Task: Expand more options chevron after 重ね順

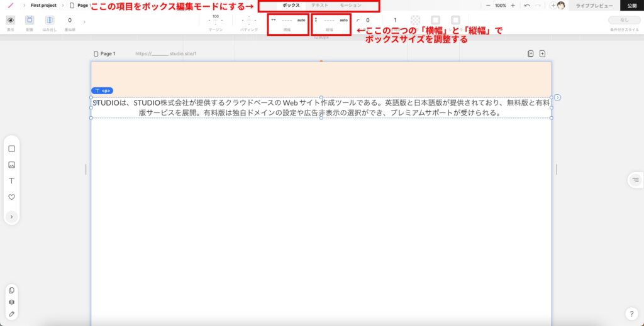Action: pos(84,22)
